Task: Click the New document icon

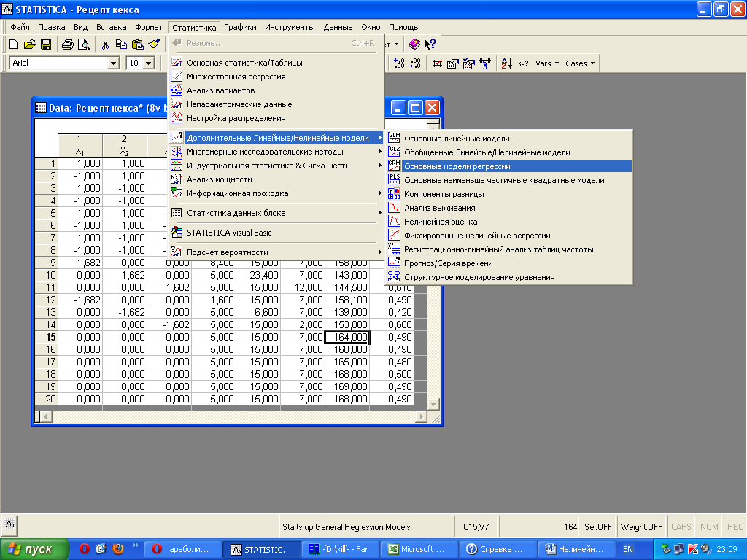Action: (x=13, y=44)
